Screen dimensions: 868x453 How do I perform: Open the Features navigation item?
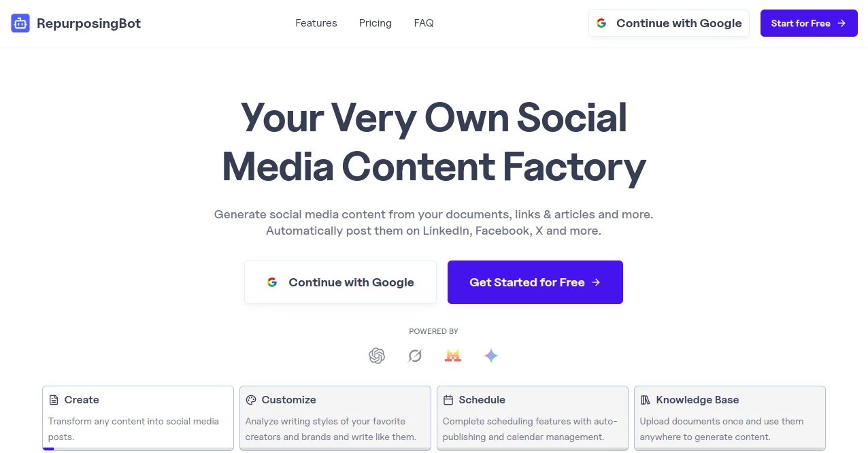pyautogui.click(x=316, y=22)
